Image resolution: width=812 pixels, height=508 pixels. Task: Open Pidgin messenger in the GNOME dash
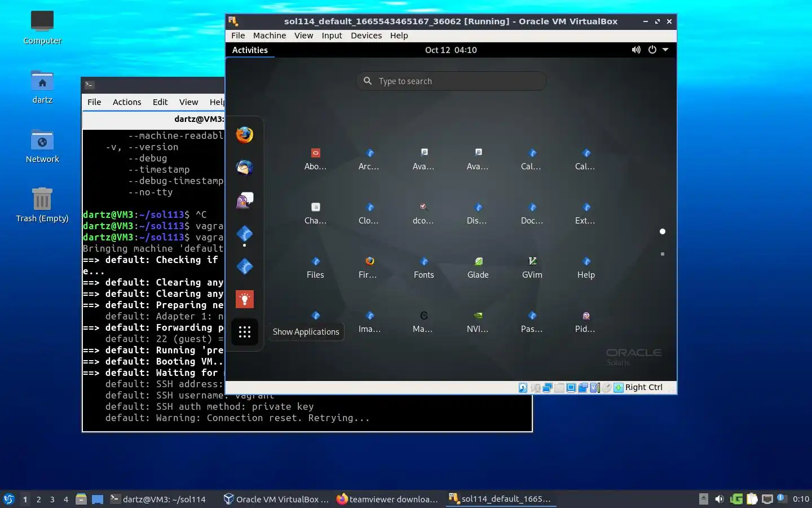pyautogui.click(x=244, y=200)
